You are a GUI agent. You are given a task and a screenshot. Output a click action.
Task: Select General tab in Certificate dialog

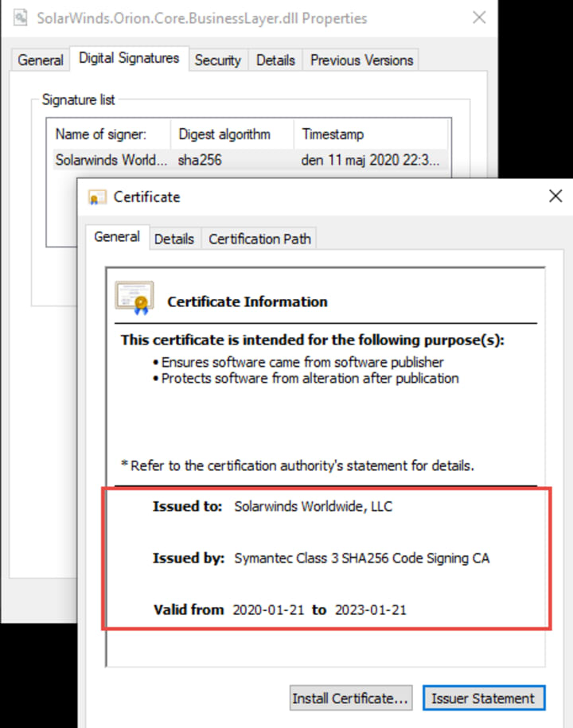pos(117,237)
